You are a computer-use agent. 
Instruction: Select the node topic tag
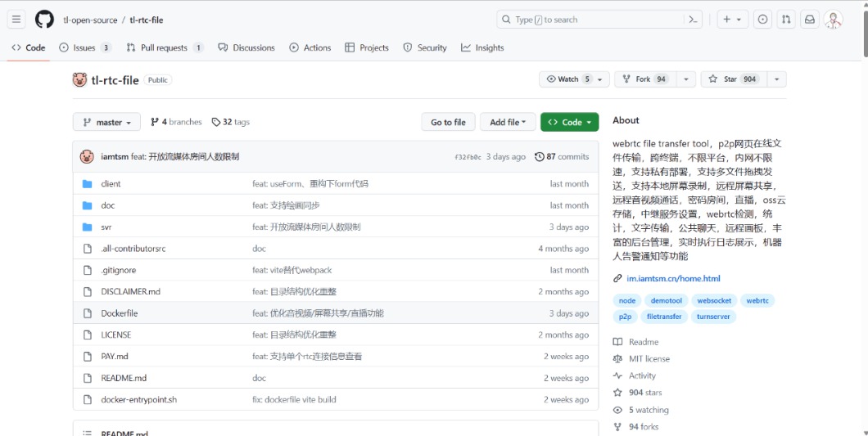click(x=626, y=300)
